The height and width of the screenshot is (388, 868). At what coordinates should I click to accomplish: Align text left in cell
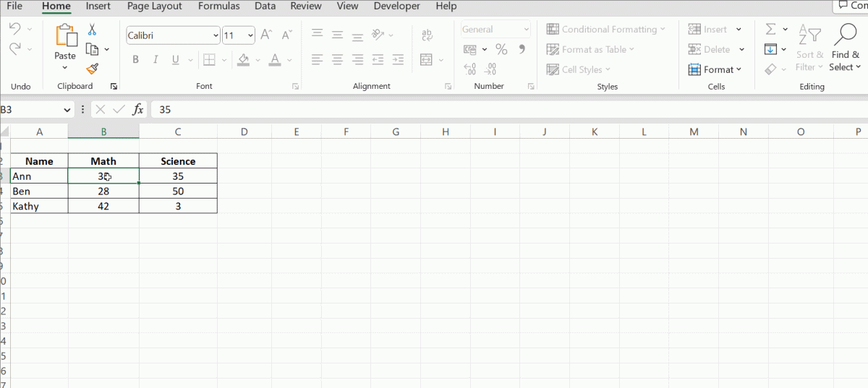pyautogui.click(x=317, y=60)
